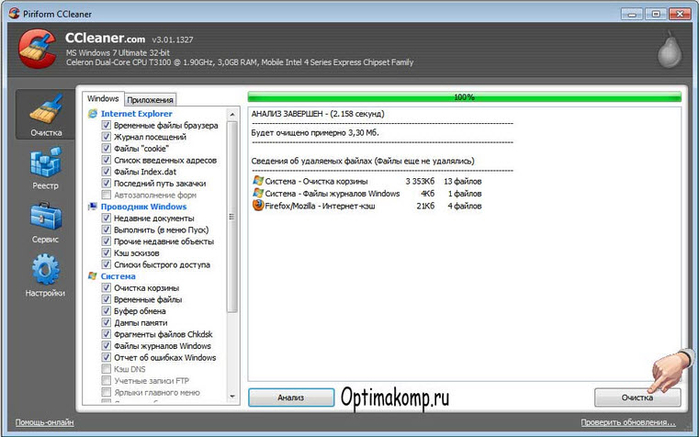This screenshot has width=699, height=437.
Task: Uncheck Файлы Index.dat option
Action: tap(106, 171)
